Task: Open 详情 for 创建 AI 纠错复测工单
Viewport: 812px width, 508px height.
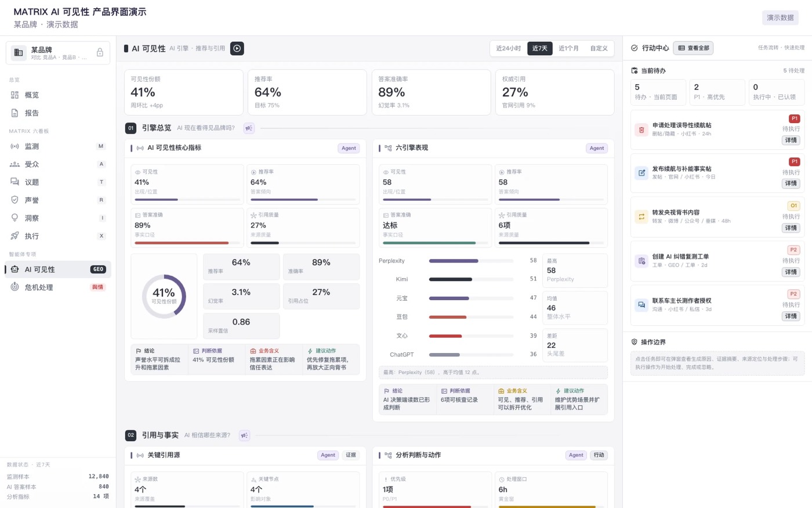Action: [791, 272]
